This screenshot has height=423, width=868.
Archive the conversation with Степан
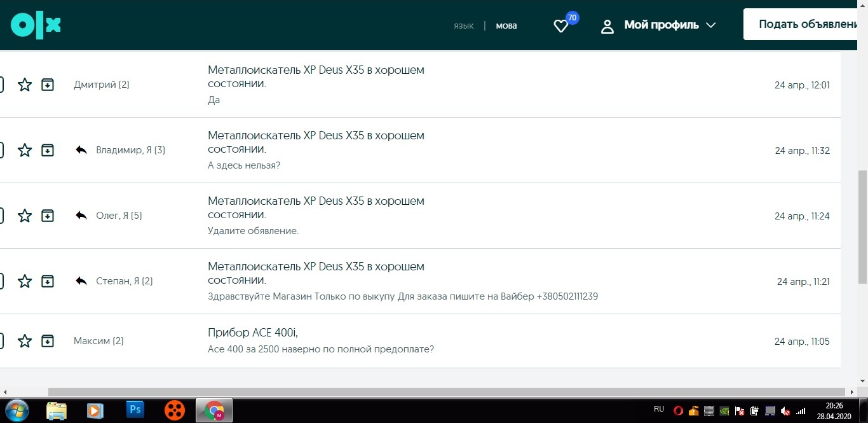tap(48, 281)
